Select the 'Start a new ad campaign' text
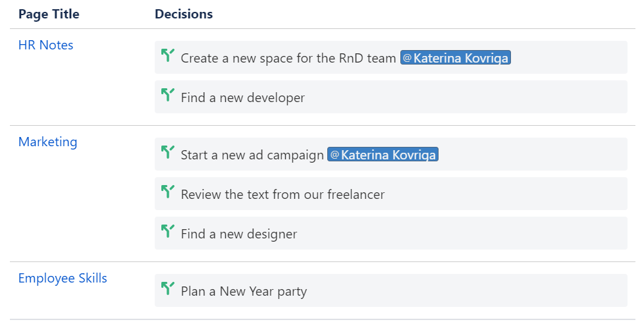The image size is (644, 324). click(x=252, y=155)
